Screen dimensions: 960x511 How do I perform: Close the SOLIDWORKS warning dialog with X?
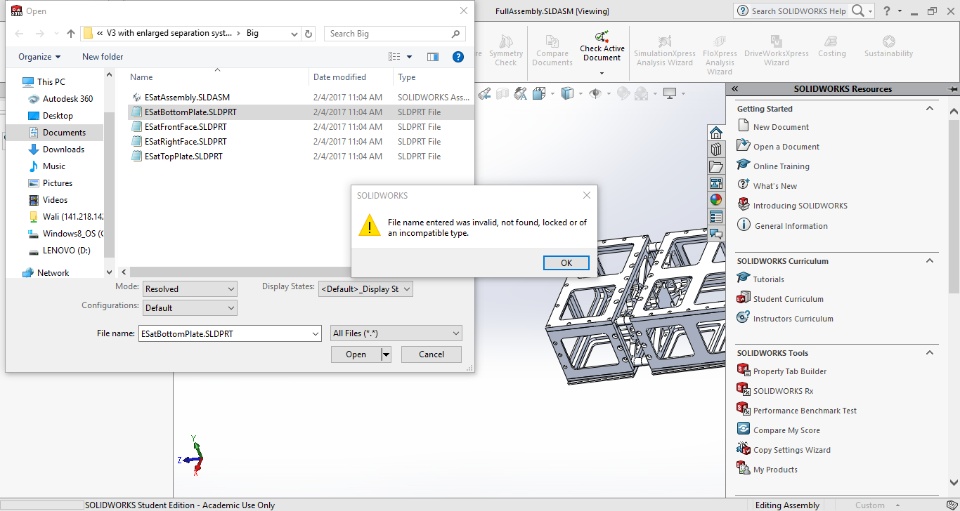pos(586,195)
